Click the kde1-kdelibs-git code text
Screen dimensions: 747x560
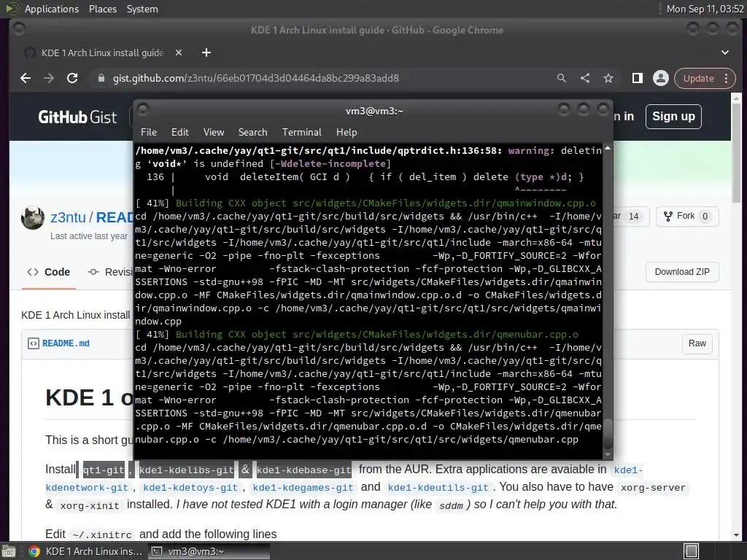click(186, 470)
